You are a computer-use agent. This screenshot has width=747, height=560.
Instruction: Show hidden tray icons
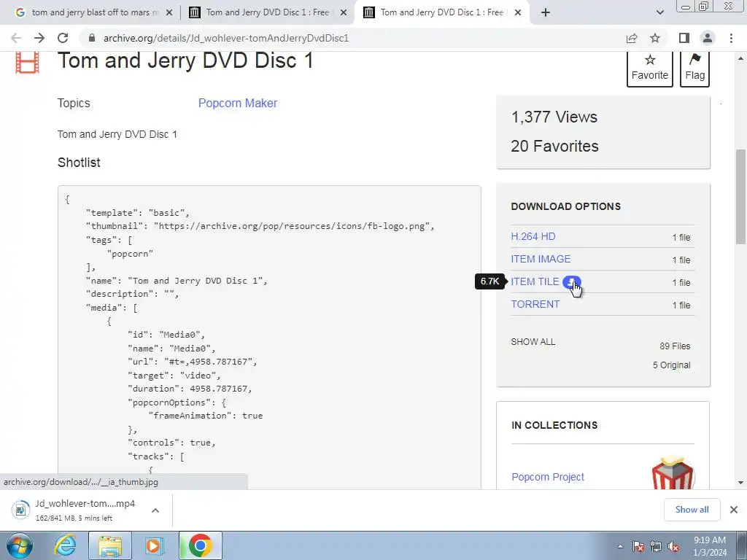pos(620,547)
